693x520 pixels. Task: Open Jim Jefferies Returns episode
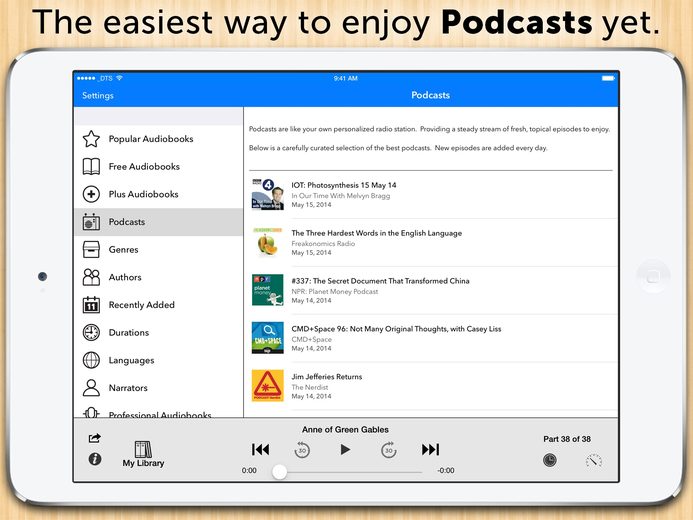327,377
